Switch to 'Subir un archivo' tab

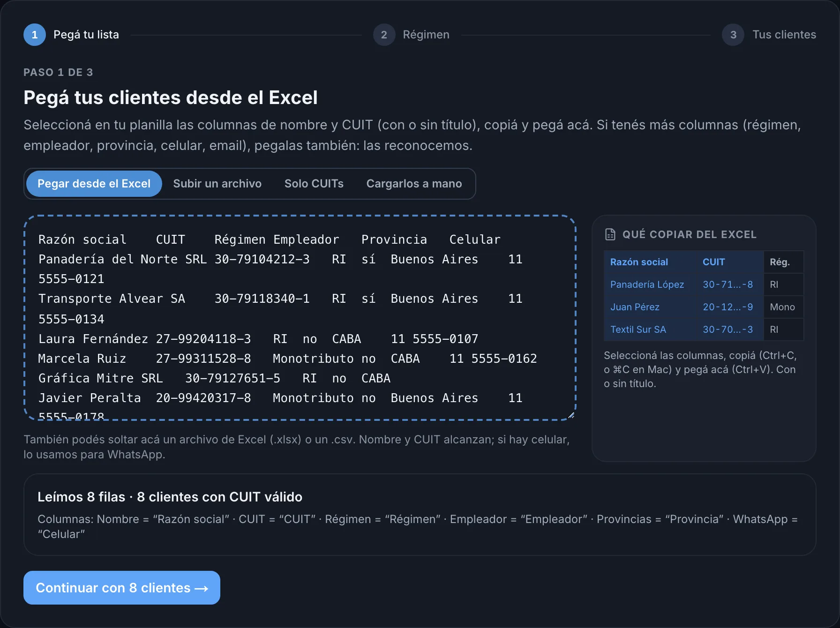[217, 184]
